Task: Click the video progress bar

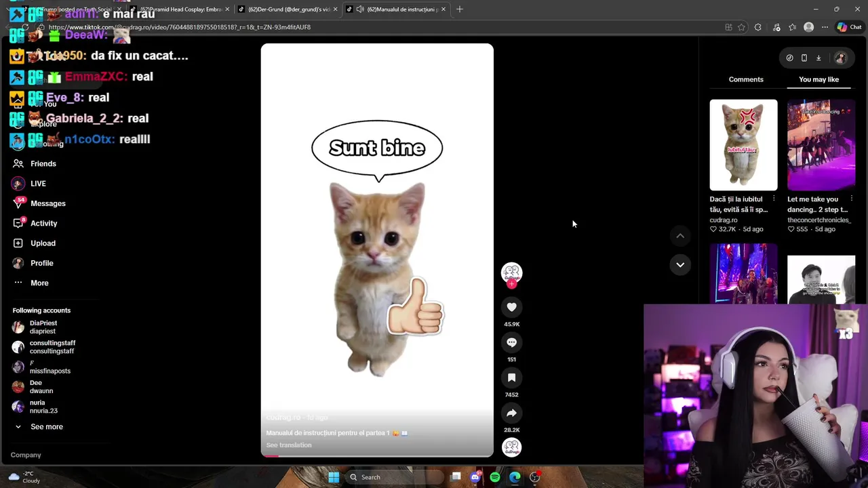Action: tap(377, 456)
